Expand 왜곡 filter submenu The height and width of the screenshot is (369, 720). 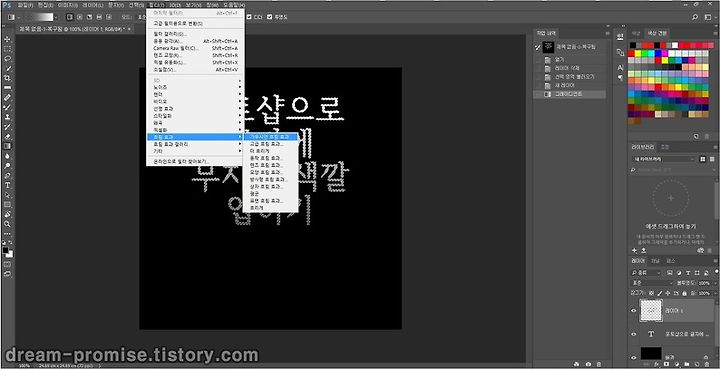pyautogui.click(x=196, y=123)
